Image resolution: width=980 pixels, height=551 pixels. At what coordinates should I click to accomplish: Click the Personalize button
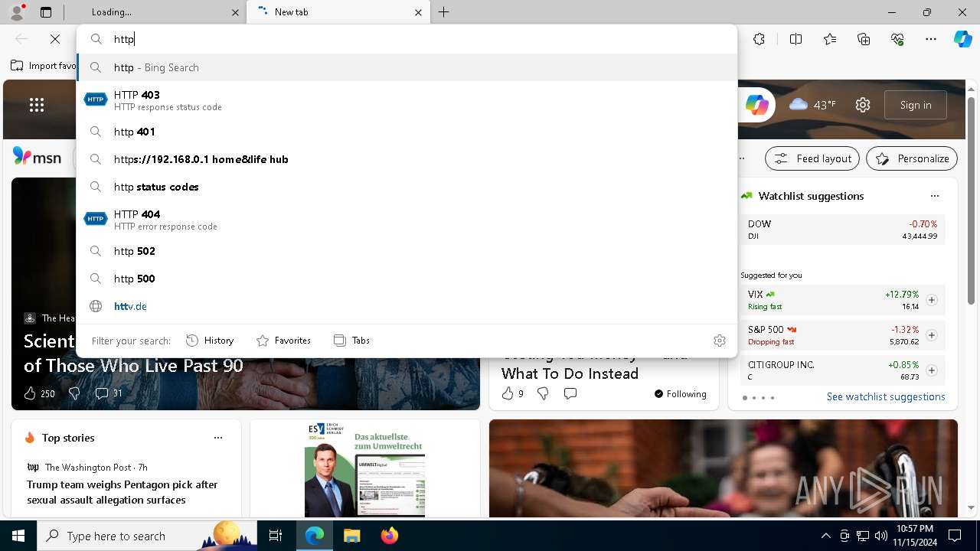pyautogui.click(x=912, y=158)
